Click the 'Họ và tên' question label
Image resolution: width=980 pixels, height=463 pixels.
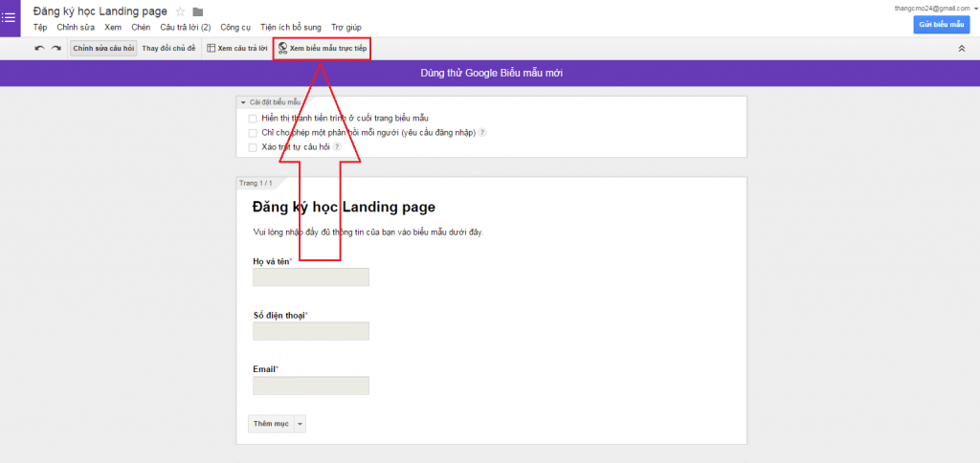(x=271, y=261)
